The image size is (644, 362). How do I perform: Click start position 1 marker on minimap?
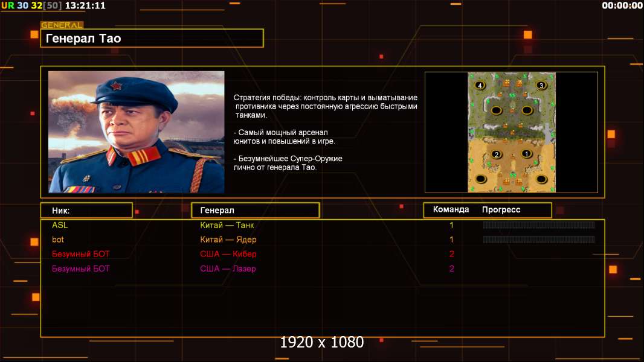tap(527, 154)
